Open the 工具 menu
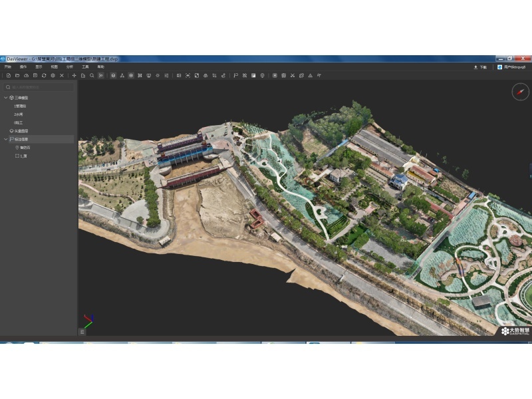Screen dimensions: 532x399 85,67
